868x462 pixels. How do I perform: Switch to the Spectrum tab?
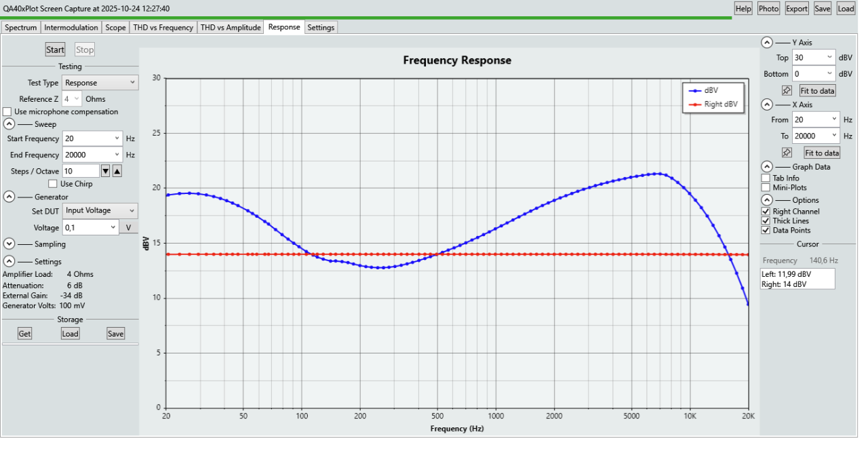[20, 28]
